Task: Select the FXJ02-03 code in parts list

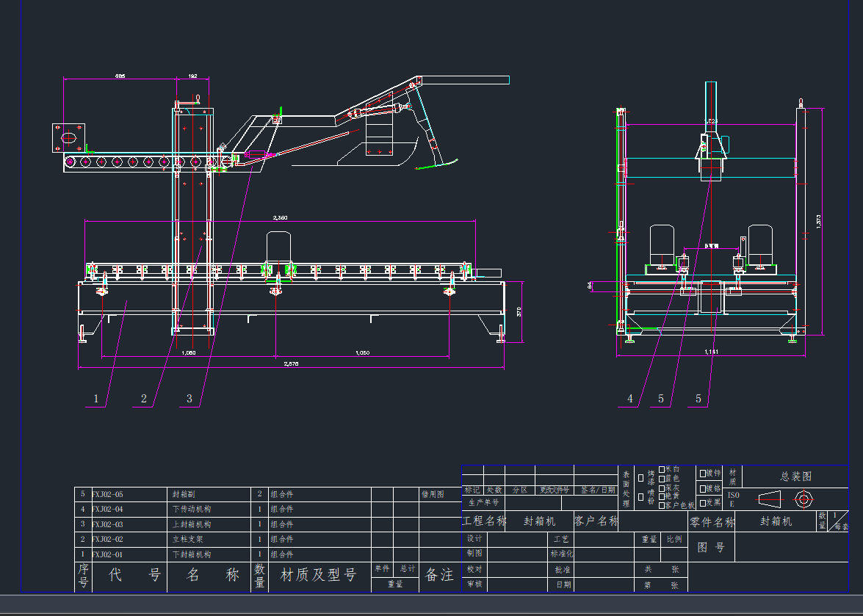Action: tap(108, 524)
